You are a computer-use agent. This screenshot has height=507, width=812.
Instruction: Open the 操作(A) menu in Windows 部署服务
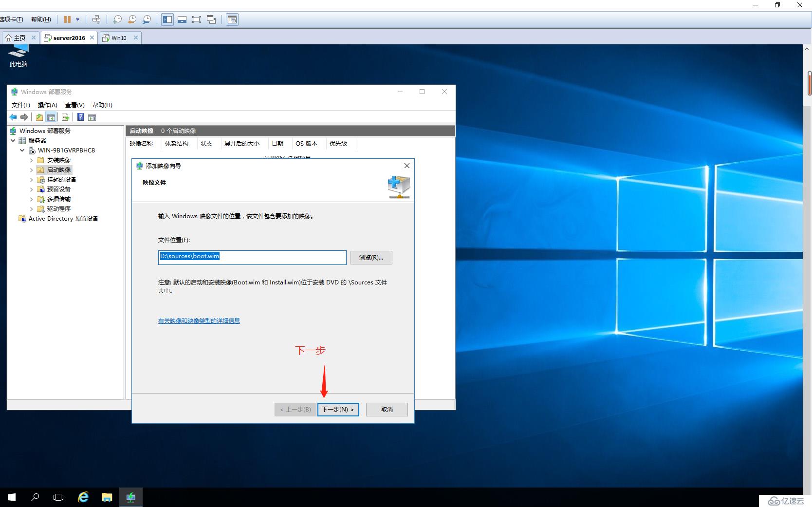48,105
